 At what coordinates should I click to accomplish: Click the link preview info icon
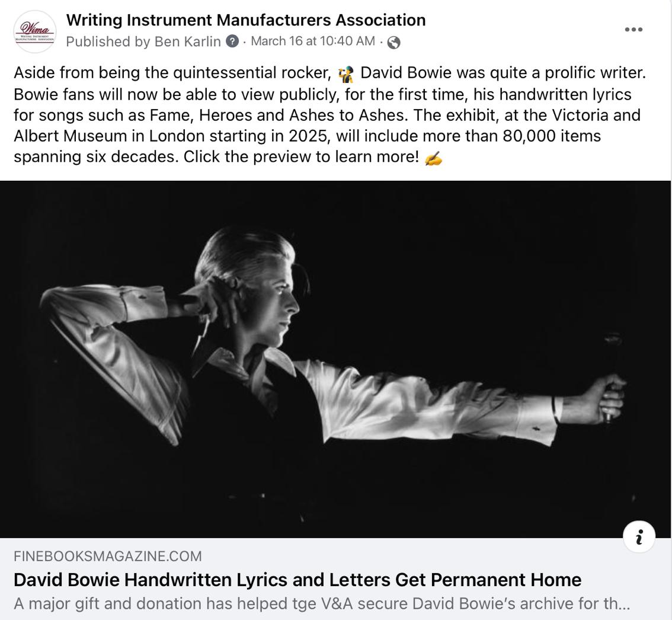(639, 536)
